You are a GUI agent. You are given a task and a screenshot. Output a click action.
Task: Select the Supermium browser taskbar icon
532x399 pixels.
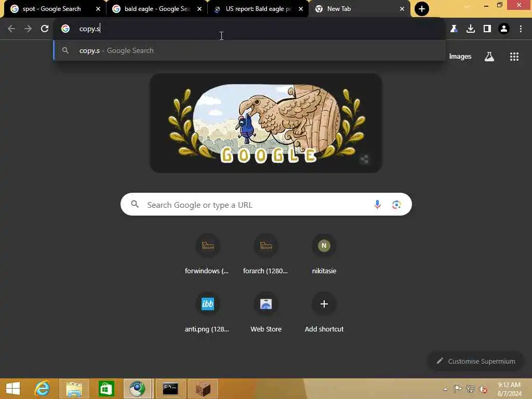[137, 389]
